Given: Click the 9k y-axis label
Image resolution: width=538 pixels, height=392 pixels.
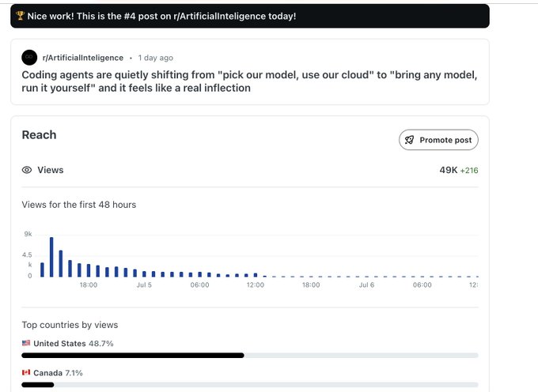Looking at the screenshot, I should (x=28, y=234).
